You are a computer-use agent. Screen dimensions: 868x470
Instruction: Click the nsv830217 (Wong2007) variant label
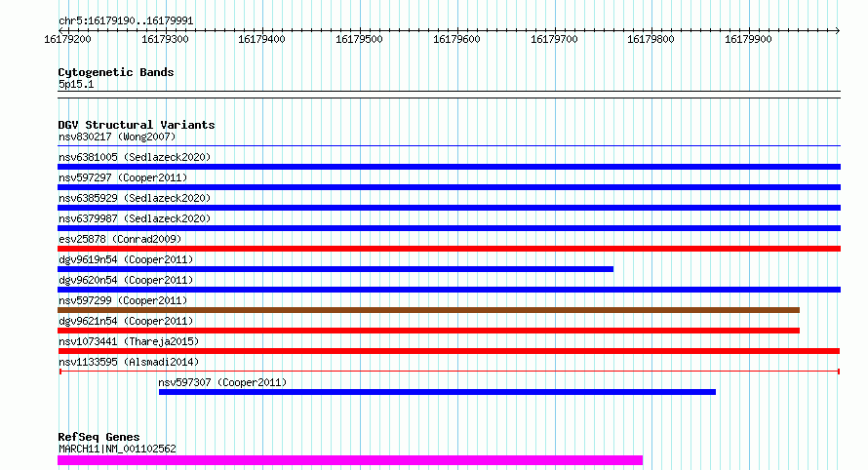tap(117, 137)
